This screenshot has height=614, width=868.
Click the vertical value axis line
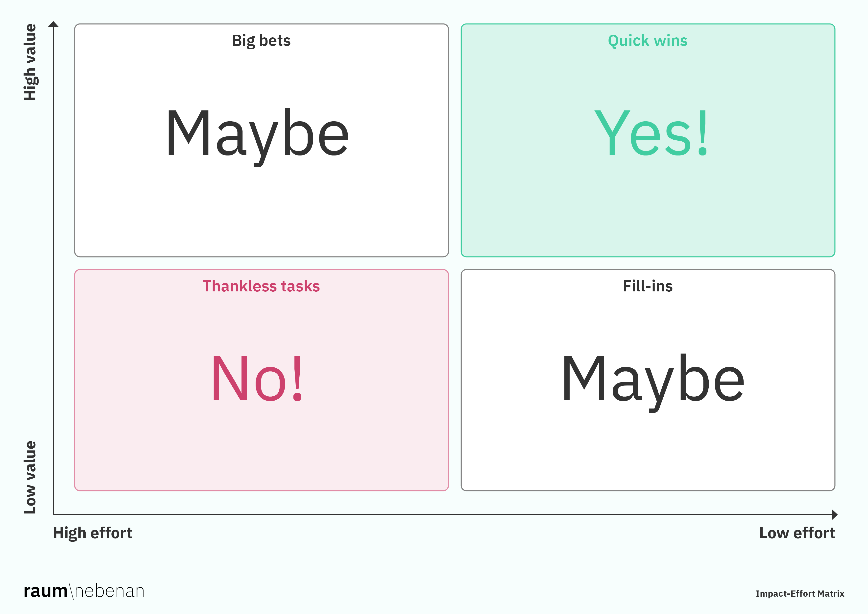[54, 265]
